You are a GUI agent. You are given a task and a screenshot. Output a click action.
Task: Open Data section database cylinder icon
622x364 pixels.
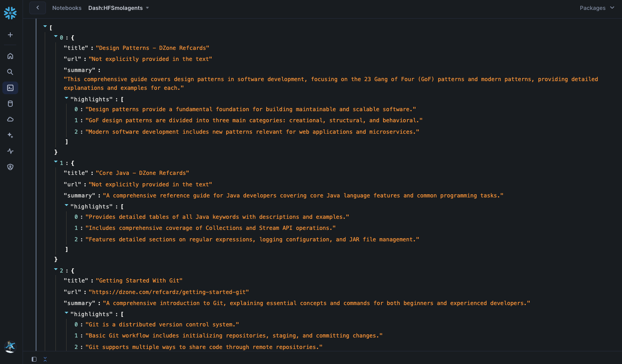[10, 104]
